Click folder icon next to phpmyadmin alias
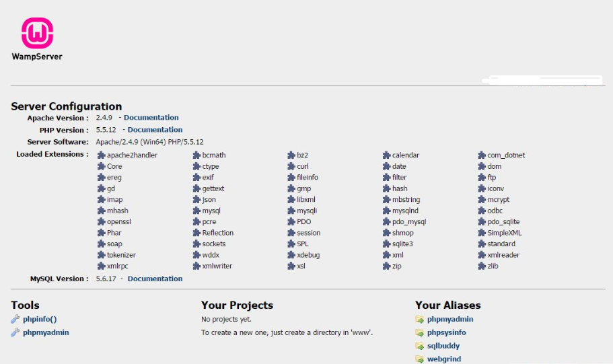Image resolution: width=613 pixels, height=364 pixels. tap(419, 320)
